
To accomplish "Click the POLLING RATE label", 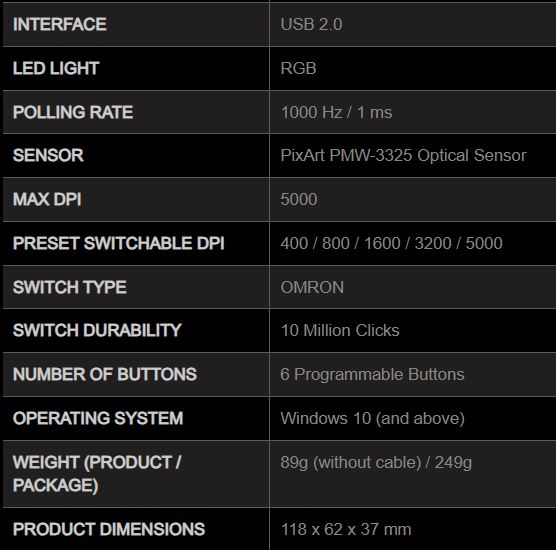I will pyautogui.click(x=73, y=112).
